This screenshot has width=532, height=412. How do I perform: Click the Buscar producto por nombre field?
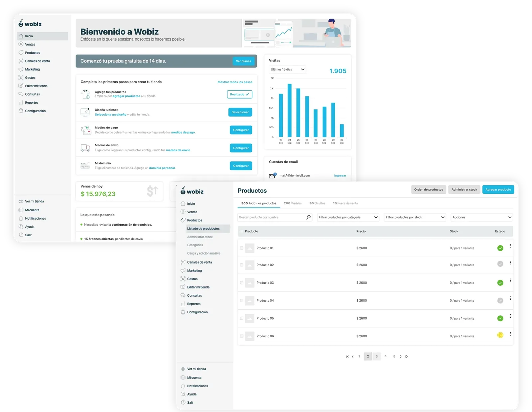(275, 217)
